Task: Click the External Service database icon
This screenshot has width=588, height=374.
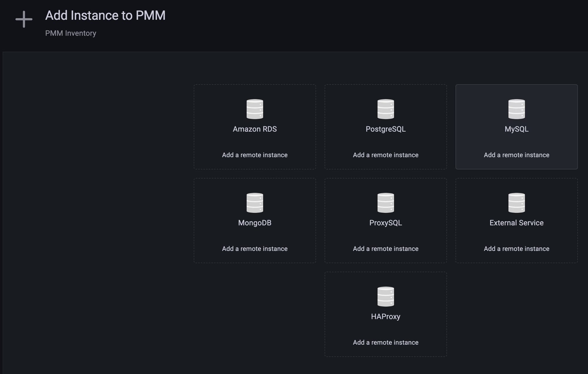Action: pyautogui.click(x=516, y=203)
